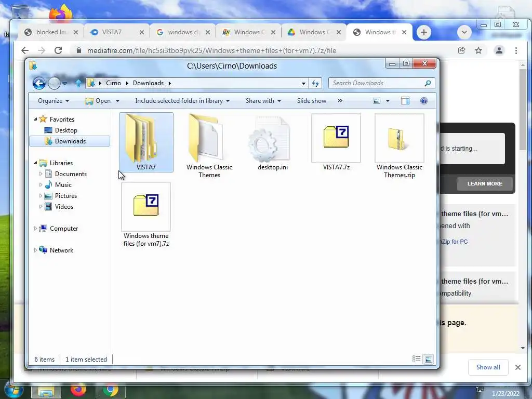Click the Explorer Forward arrow button
The image size is (532, 399).
pos(54,83)
